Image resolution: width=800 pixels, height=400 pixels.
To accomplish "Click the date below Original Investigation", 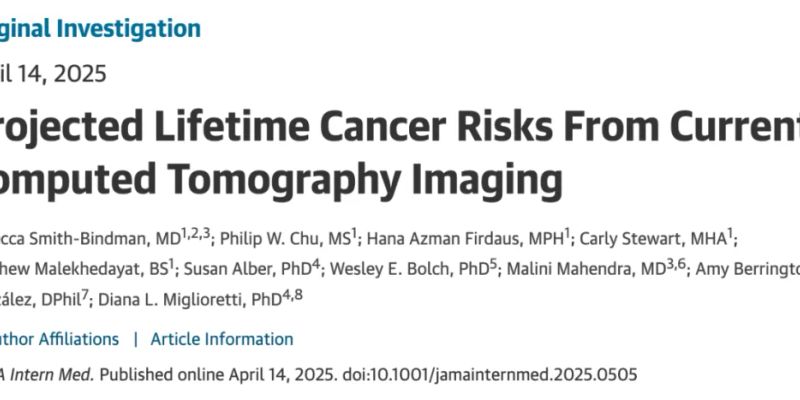I will point(53,73).
